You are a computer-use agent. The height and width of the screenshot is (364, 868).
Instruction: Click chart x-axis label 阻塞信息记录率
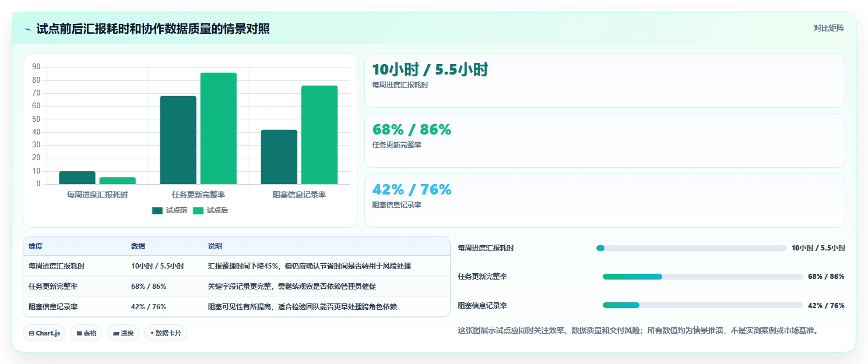(x=300, y=195)
